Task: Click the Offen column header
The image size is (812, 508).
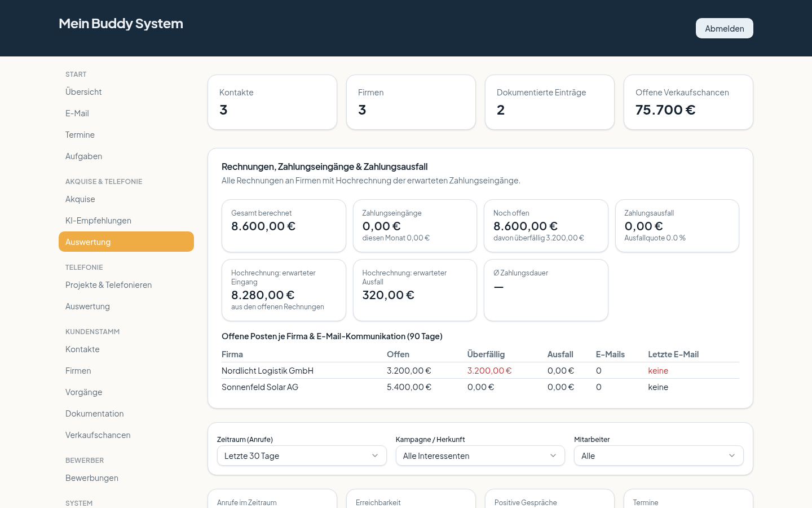Action: coord(398,354)
